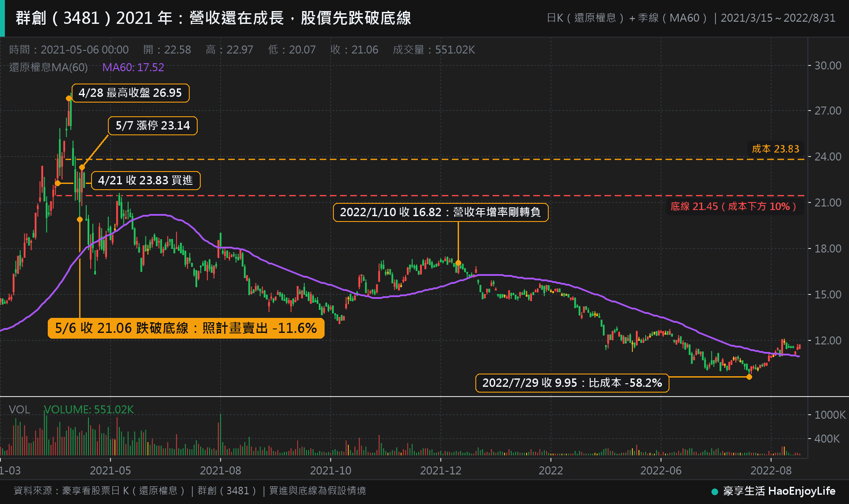Click the 18.00 price axis label
The height and width of the screenshot is (504, 849).
click(828, 248)
